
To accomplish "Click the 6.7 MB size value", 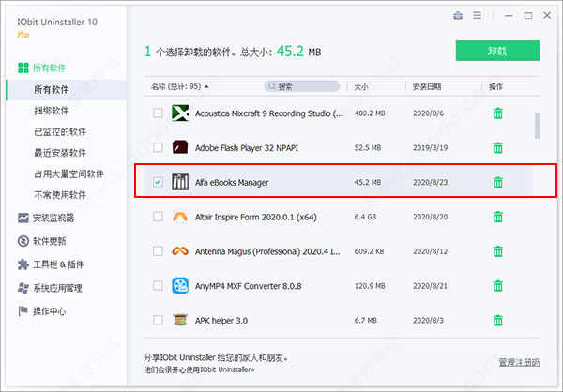I will (366, 320).
